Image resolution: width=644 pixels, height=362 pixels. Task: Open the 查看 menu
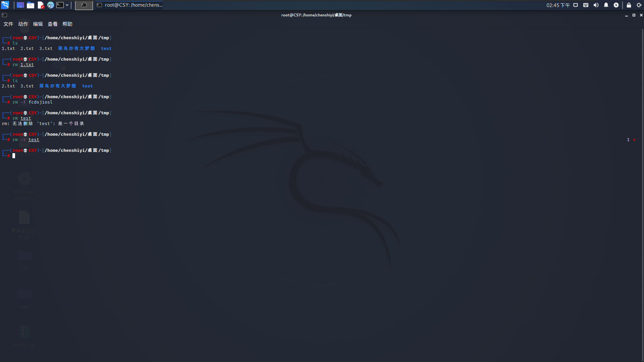click(53, 24)
